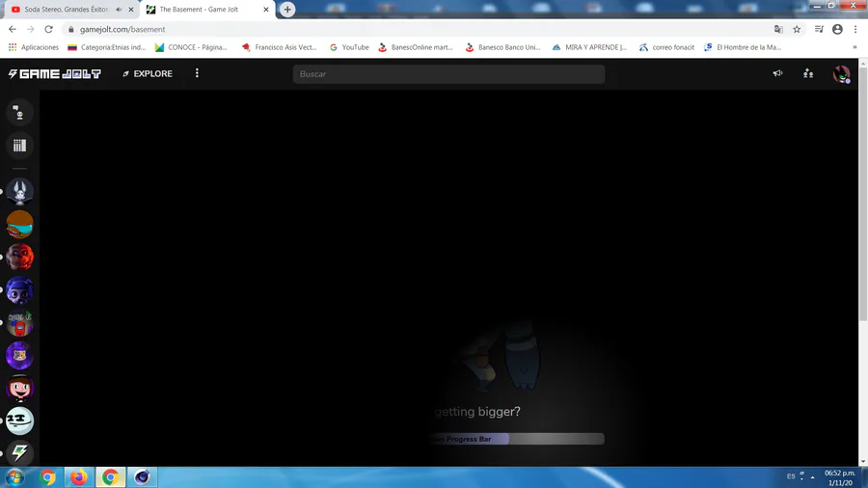Click the site lock icon
868x488 pixels.
70,29
